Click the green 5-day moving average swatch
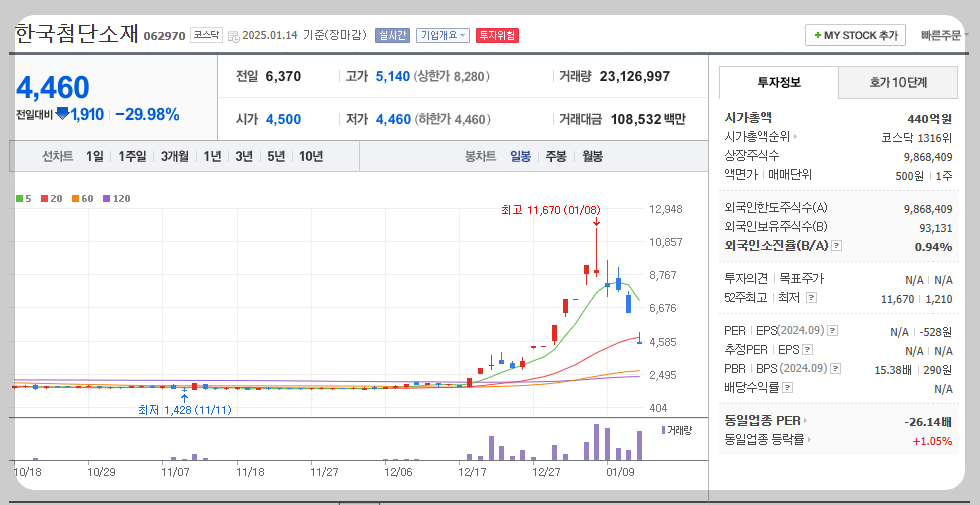This screenshot has height=505, width=980. pos(19,199)
